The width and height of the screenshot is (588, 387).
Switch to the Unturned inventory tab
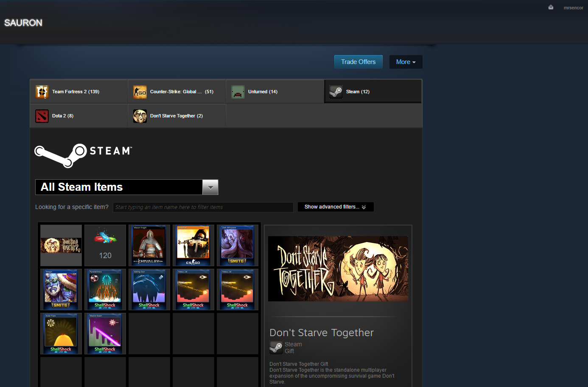click(274, 92)
